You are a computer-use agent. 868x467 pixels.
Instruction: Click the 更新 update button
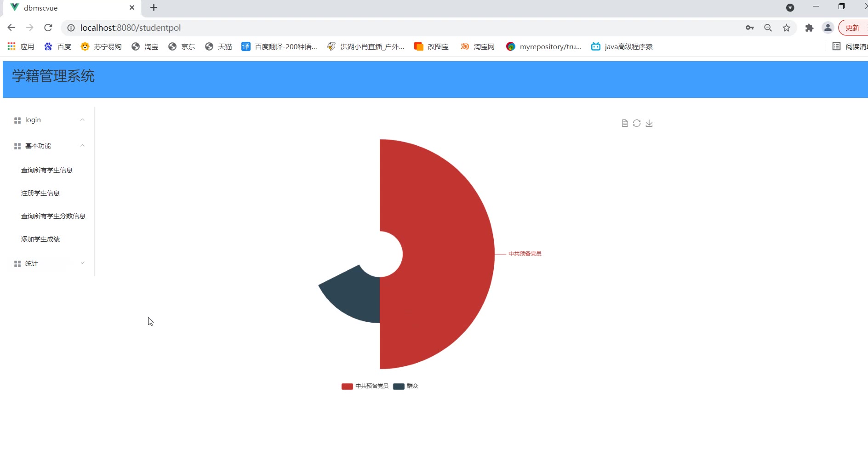pyautogui.click(x=853, y=28)
